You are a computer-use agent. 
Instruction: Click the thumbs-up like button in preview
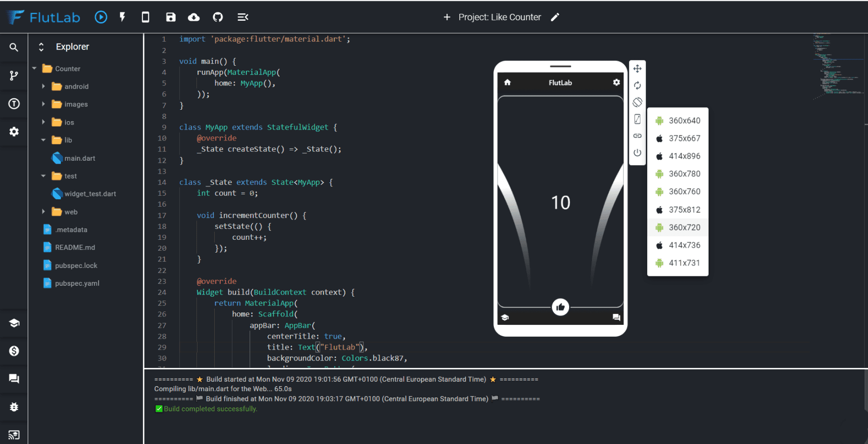pyautogui.click(x=560, y=307)
